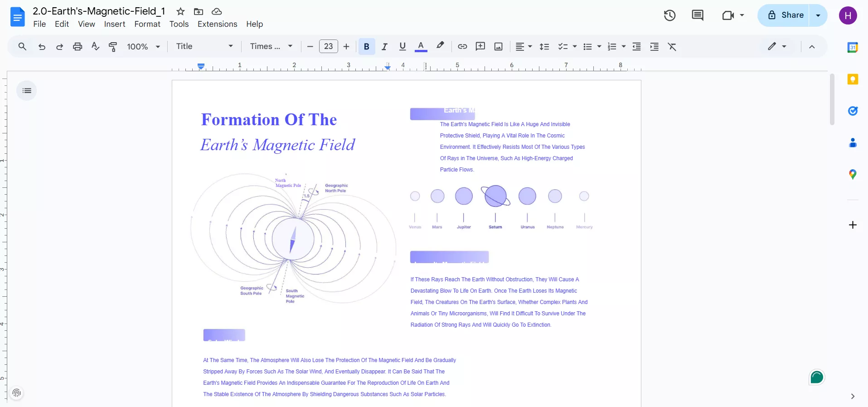Toggle underline formatting
Viewport: 868px width, 407px height.
coord(402,47)
